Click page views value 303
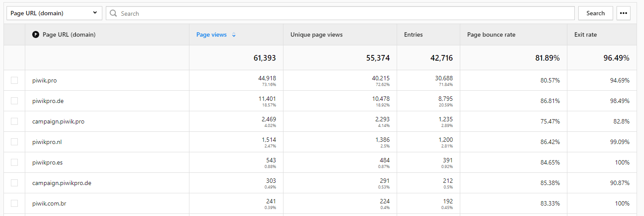 pos(271,181)
